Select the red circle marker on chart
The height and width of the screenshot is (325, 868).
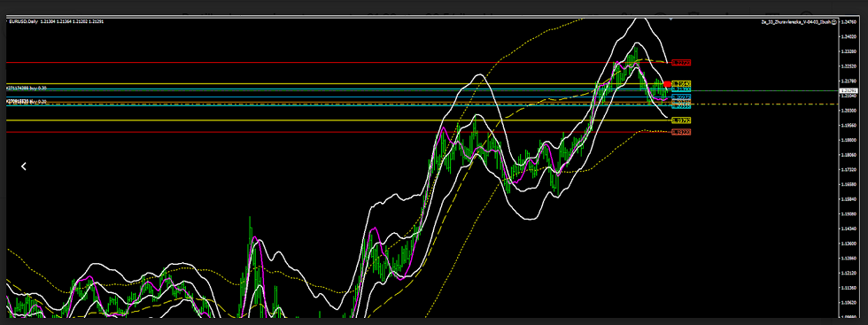(x=667, y=83)
